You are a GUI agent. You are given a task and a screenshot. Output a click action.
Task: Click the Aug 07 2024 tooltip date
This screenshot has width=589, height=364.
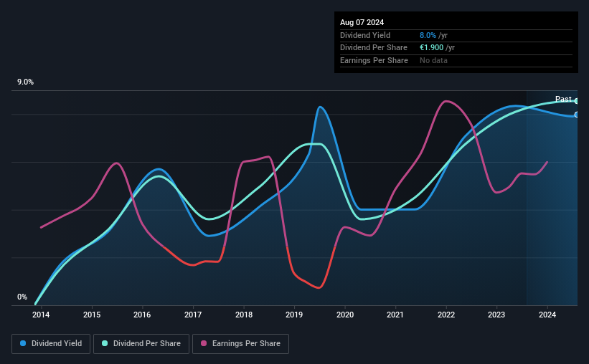362,22
